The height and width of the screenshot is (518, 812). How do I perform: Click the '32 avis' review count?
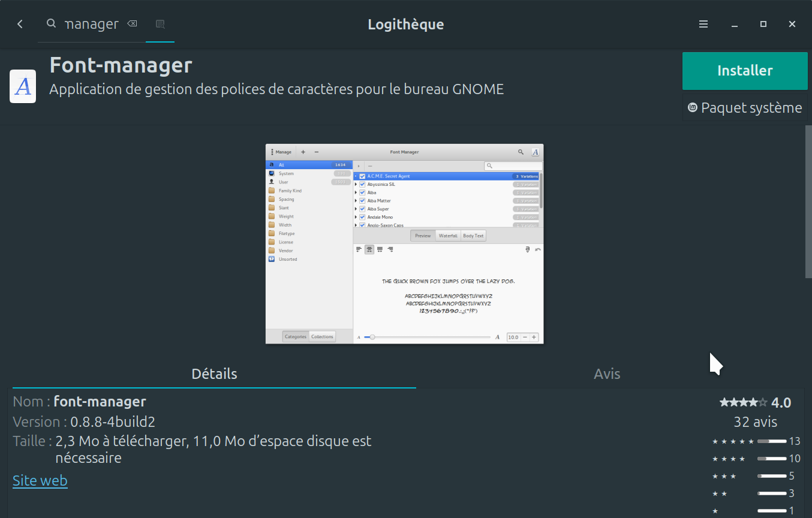tap(755, 422)
